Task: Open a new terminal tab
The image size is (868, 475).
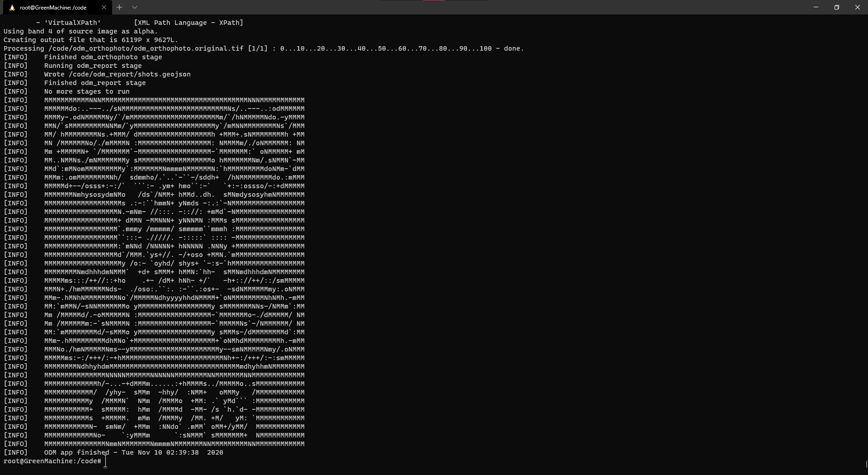Action: pyautogui.click(x=119, y=7)
